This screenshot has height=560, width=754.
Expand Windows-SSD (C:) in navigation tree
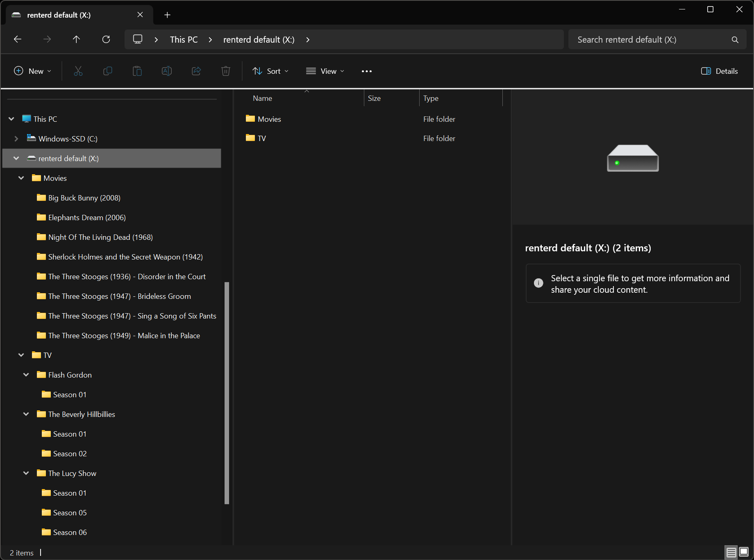tap(16, 139)
